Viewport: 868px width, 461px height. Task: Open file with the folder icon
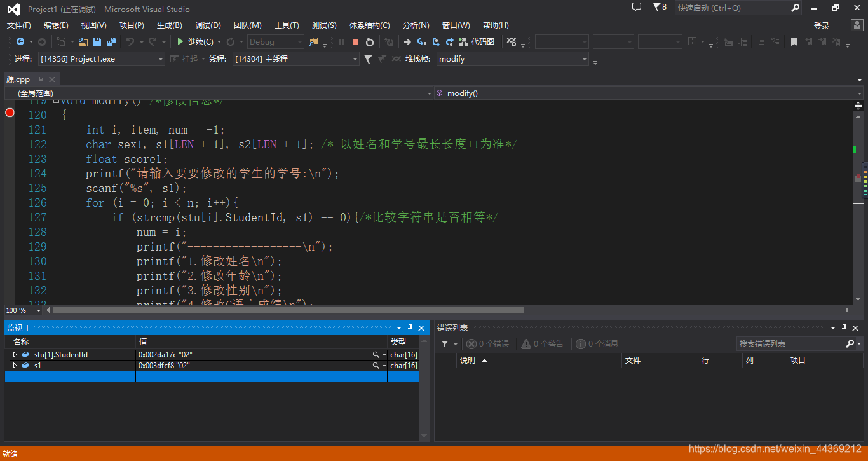coord(83,42)
